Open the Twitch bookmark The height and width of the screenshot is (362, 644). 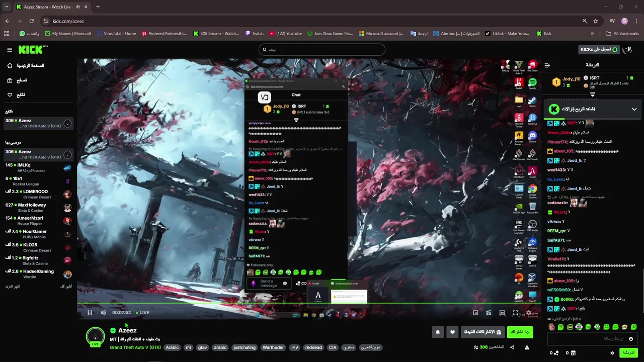(x=255, y=34)
